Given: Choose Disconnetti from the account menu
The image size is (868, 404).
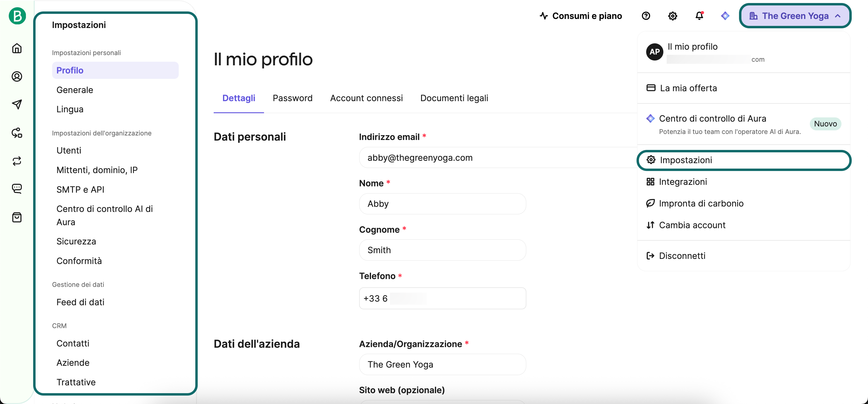Looking at the screenshot, I should tap(682, 256).
